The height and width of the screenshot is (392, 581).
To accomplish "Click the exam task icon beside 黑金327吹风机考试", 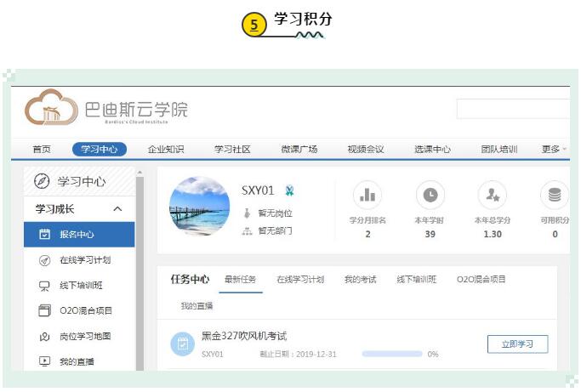I will pyautogui.click(x=182, y=344).
